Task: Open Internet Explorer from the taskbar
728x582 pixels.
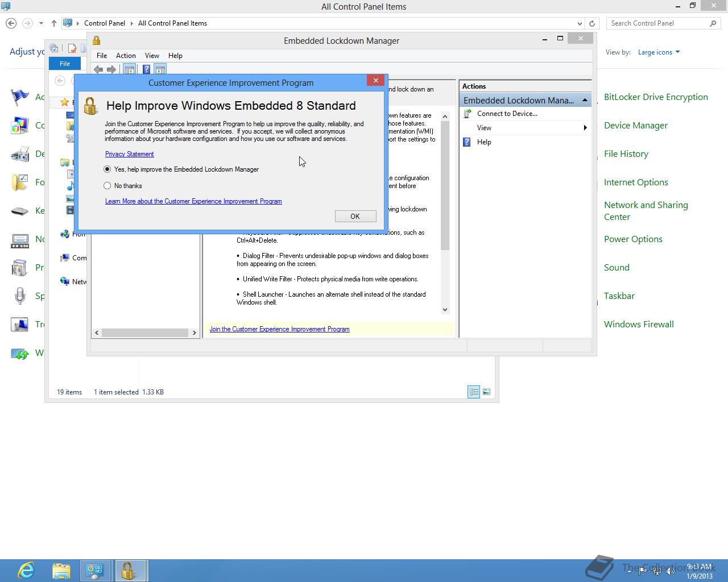Action: click(x=26, y=571)
